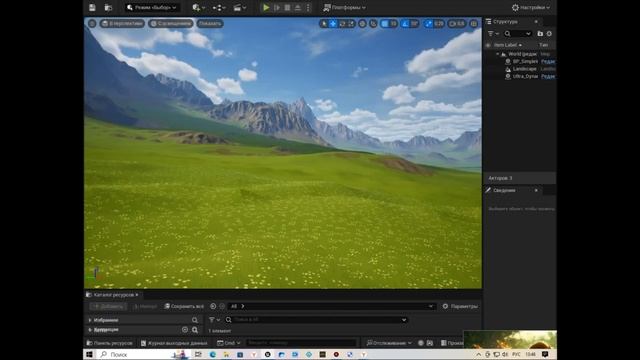Click the Save current level icon
The height and width of the screenshot is (360, 640).
(92, 7)
